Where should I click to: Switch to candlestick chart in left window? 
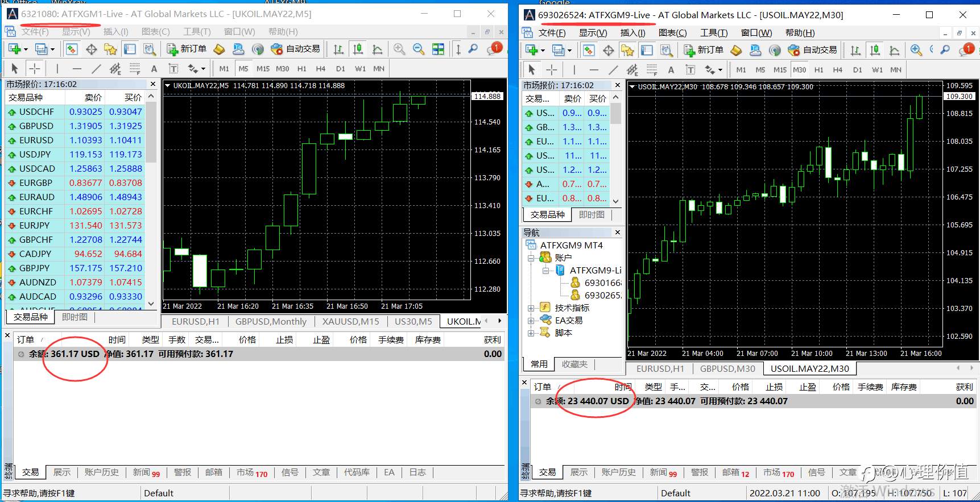[x=358, y=49]
